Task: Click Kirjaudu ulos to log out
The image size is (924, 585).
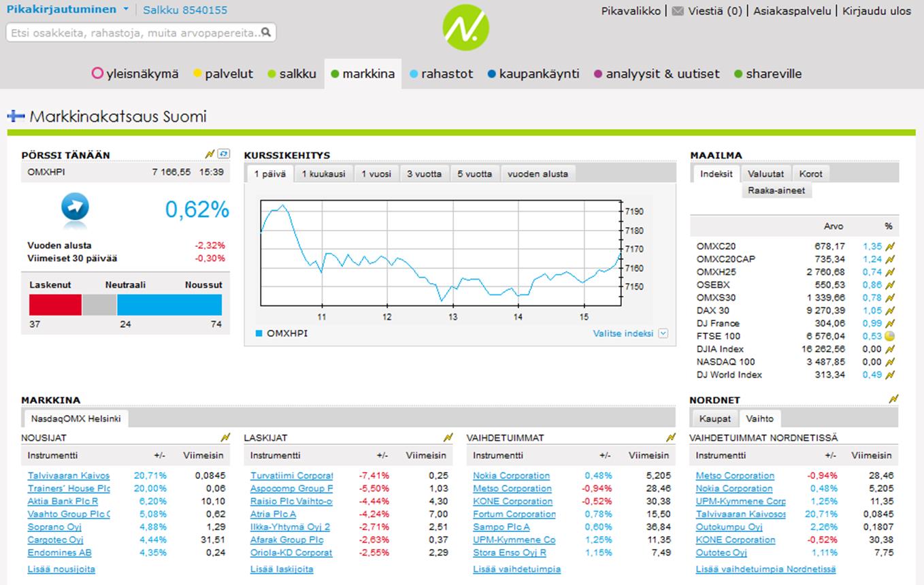Action: [x=876, y=11]
